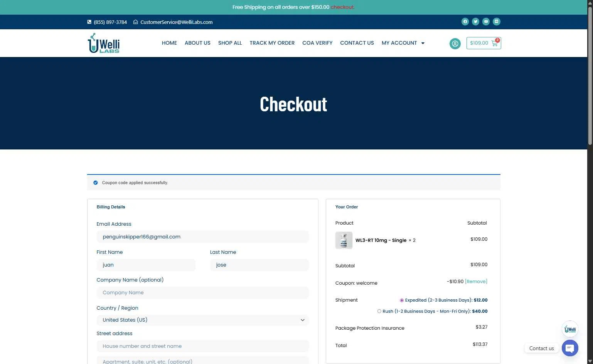Click the phone icon beside (855) 897-3784
This screenshot has height=364, width=593.
89,22
